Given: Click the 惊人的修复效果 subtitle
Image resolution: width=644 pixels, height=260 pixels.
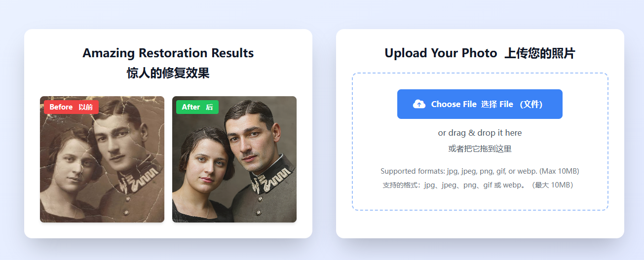Looking at the screenshot, I should (168, 73).
